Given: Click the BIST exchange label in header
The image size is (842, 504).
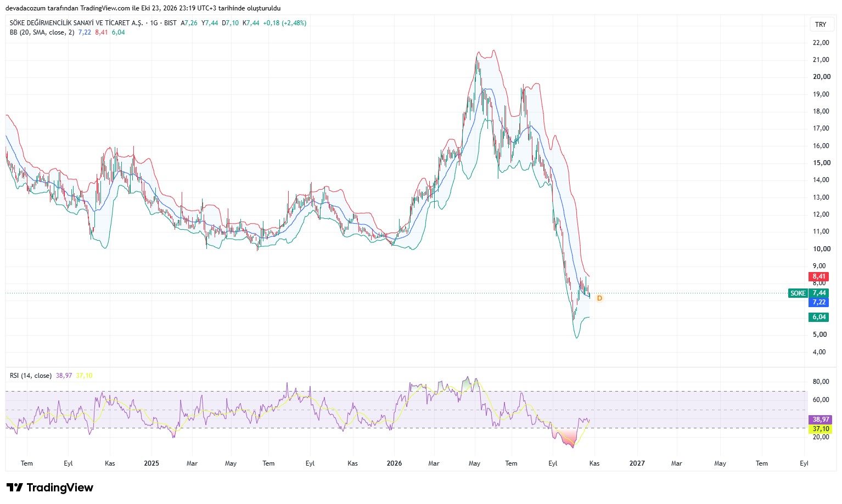Looking at the screenshot, I should tap(170, 23).
